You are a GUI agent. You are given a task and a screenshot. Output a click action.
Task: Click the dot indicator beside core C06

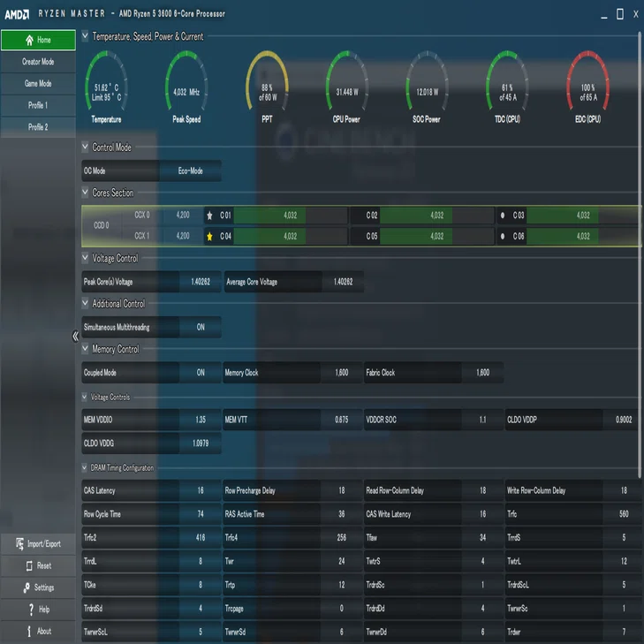503,236
